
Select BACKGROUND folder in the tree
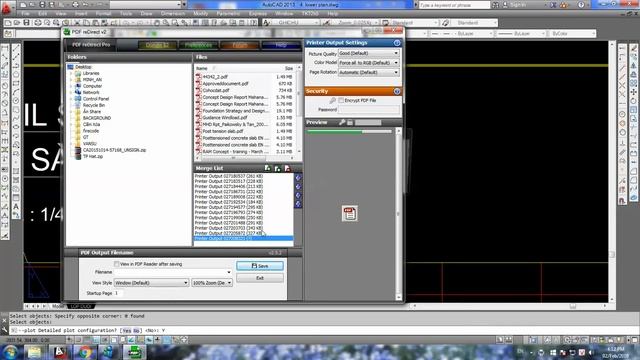pos(97,118)
